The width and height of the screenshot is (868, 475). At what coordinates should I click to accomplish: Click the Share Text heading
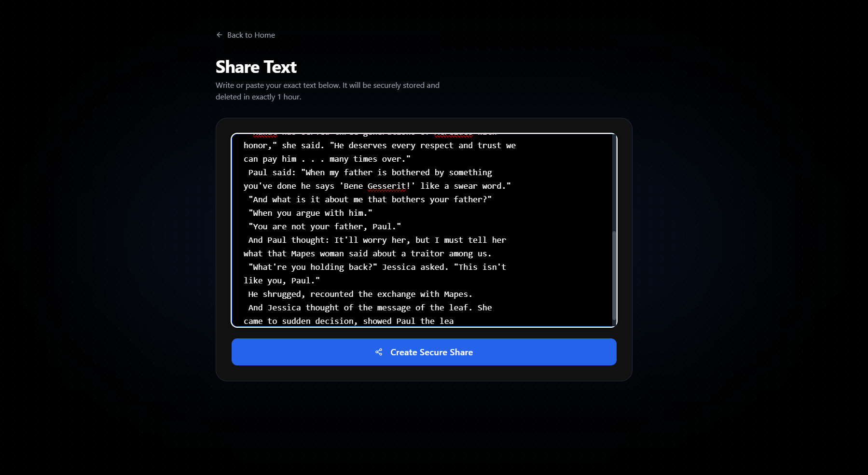256,67
